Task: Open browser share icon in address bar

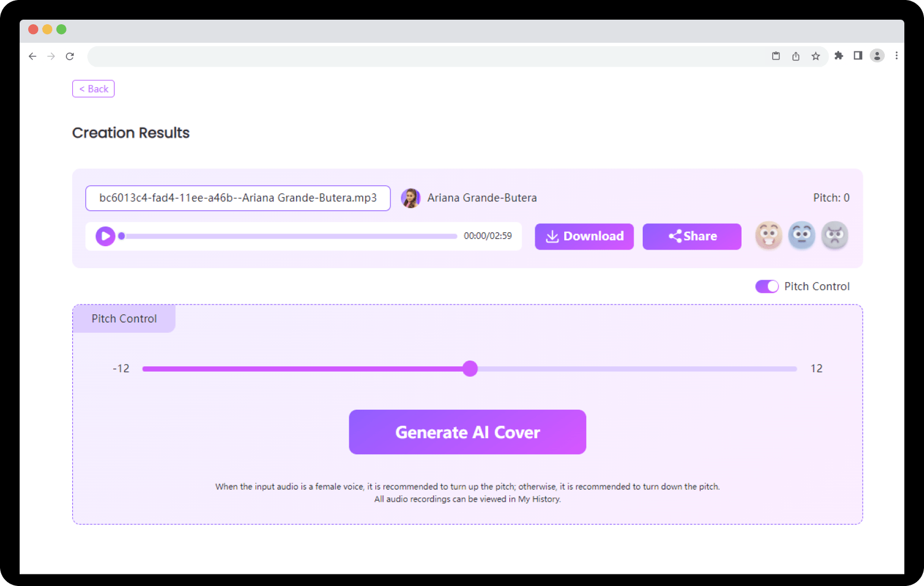Action: (x=796, y=56)
